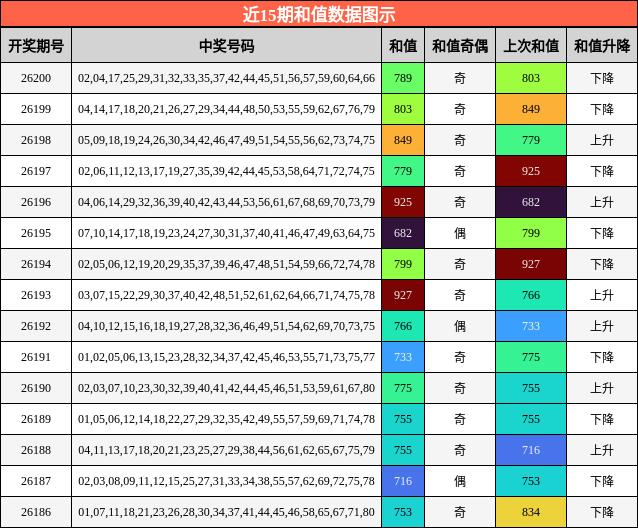
Task: Click the 上次和值 column header
Action: coord(531,46)
